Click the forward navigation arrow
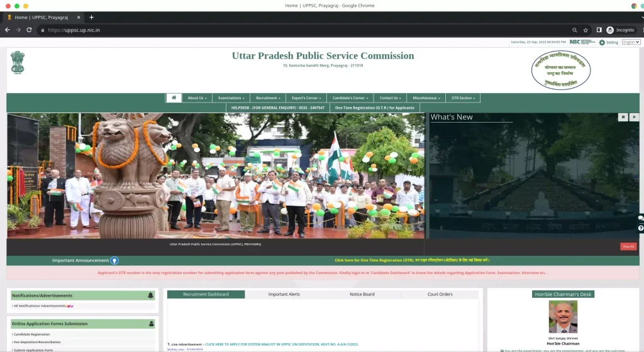644x352 pixels. [x=18, y=30]
